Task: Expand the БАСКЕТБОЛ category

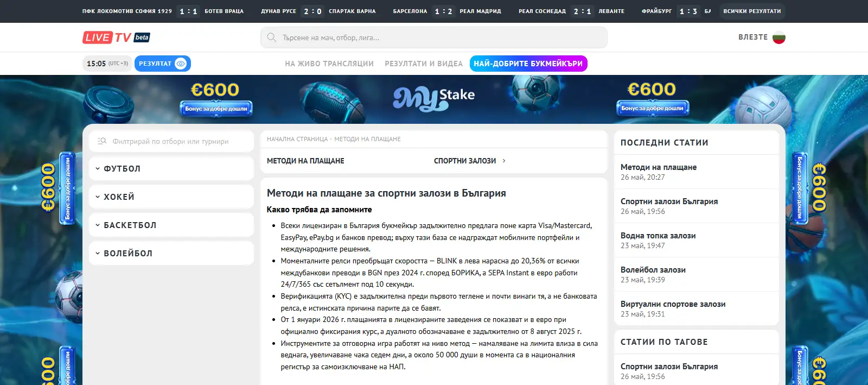Action: click(x=171, y=225)
